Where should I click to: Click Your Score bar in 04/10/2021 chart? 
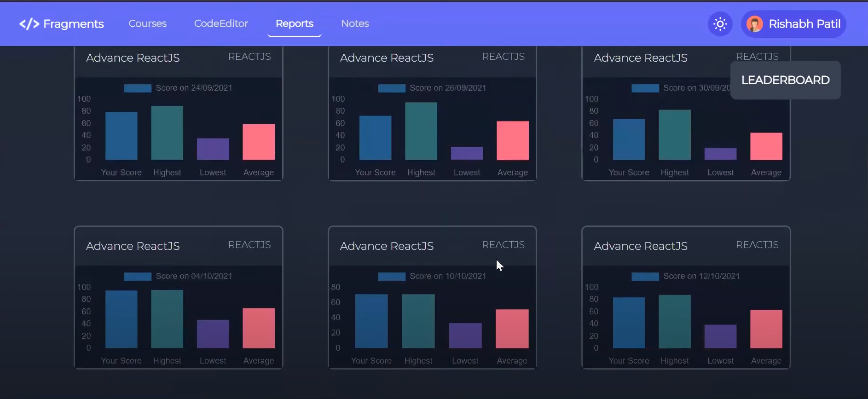coord(121,319)
